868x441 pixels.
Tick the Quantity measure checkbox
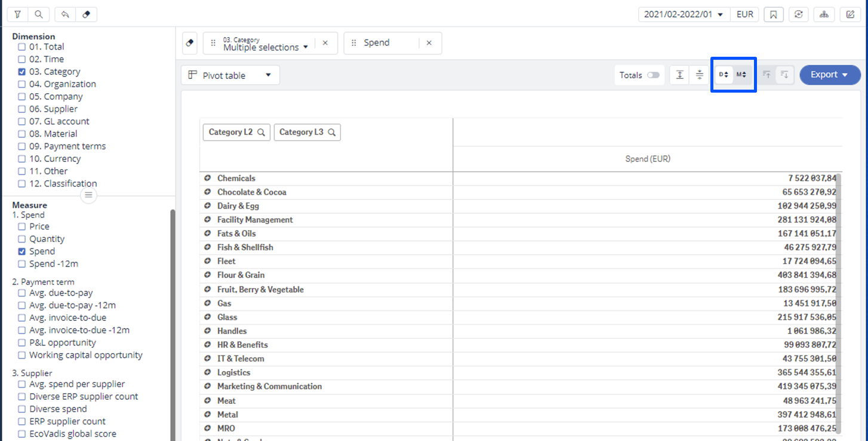[x=22, y=239]
